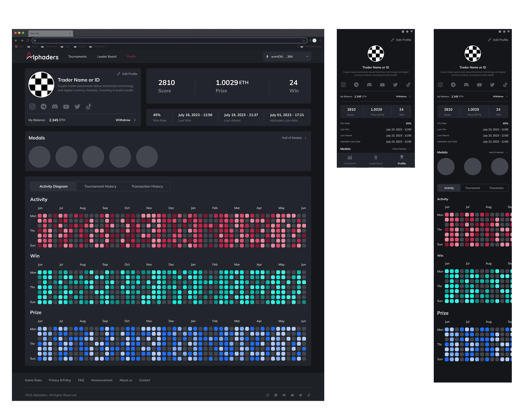Click Withdraw arrow beside desktop balance
The image size is (532, 410).
point(135,120)
